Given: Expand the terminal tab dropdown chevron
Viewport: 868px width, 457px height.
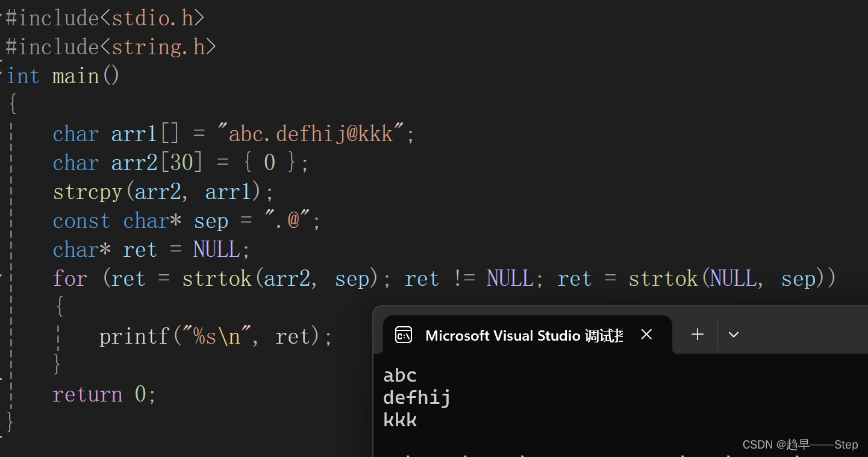Looking at the screenshot, I should (734, 335).
